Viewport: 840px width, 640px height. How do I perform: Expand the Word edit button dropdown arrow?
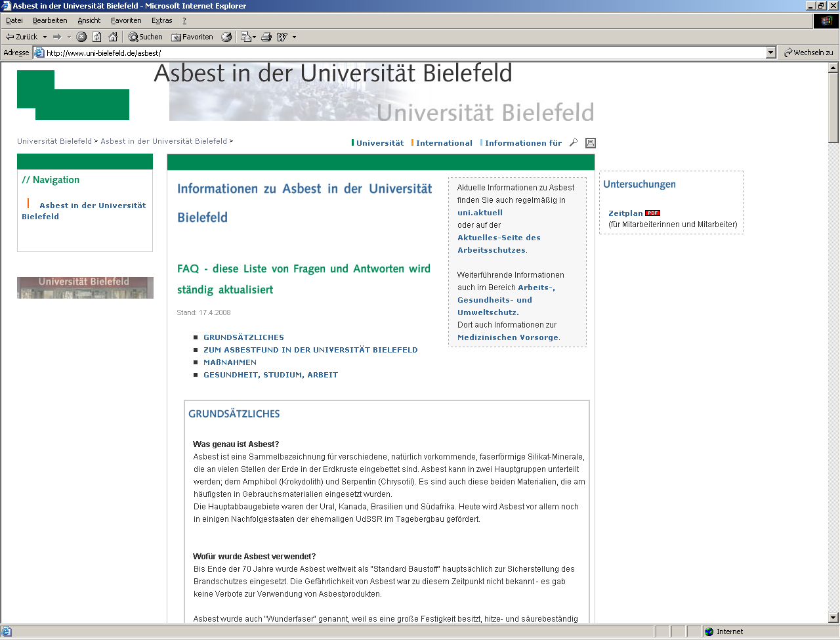click(x=294, y=37)
